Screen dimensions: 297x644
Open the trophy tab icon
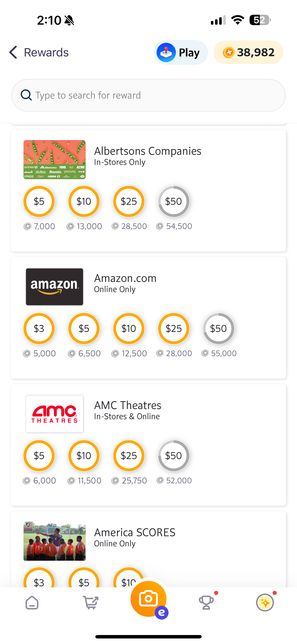tap(207, 603)
